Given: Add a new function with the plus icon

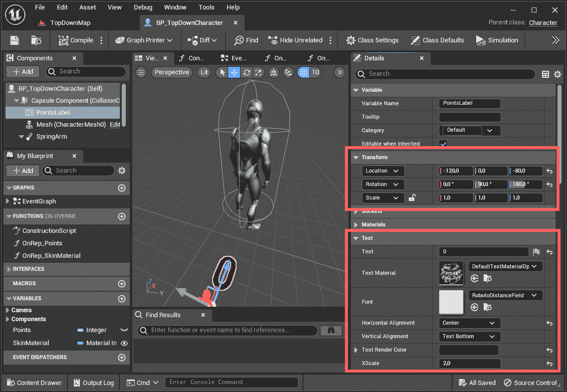Looking at the screenshot, I should pyautogui.click(x=122, y=216).
